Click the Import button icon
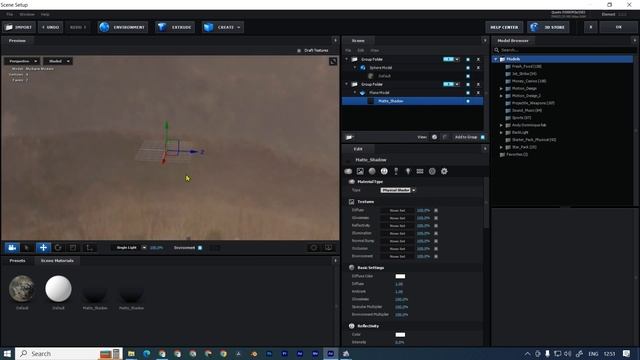 [9, 27]
